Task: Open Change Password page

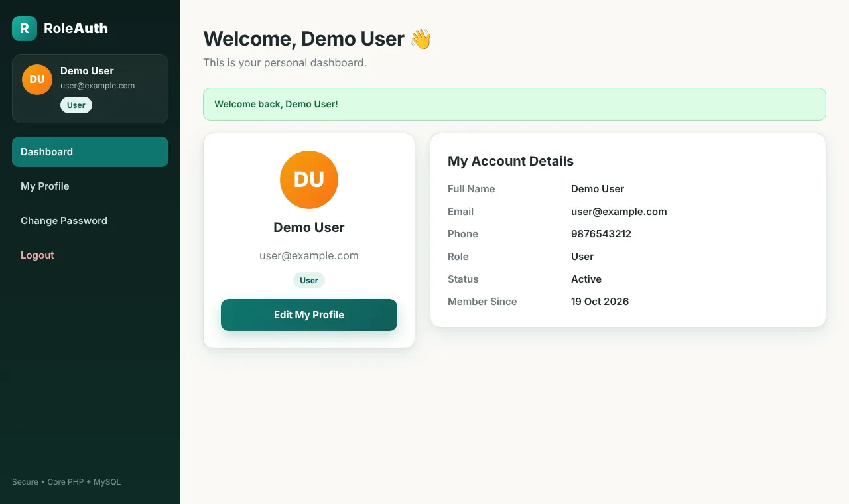Action: coord(90,221)
